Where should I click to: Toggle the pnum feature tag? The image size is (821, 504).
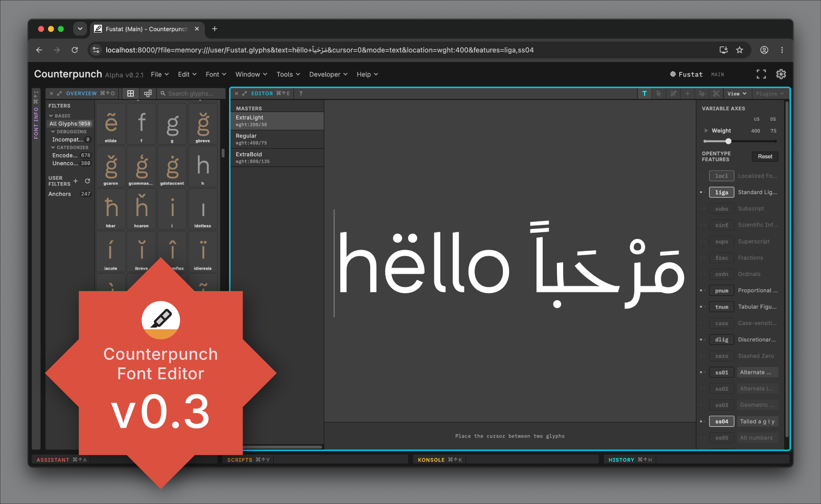[722, 291]
